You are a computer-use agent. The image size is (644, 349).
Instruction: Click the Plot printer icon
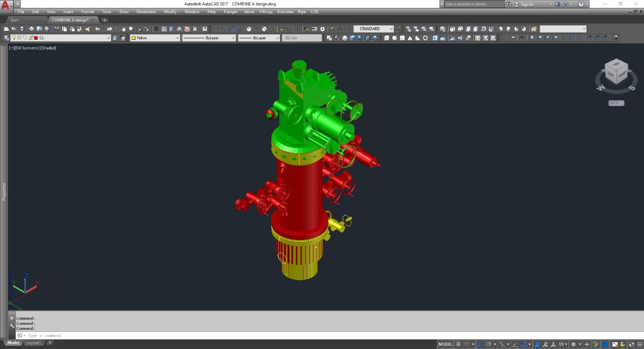(x=31, y=29)
